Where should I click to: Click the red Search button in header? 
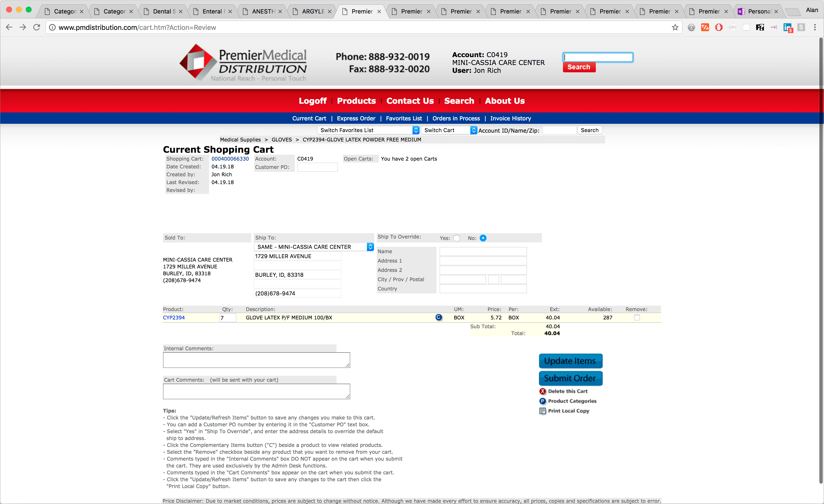579,67
